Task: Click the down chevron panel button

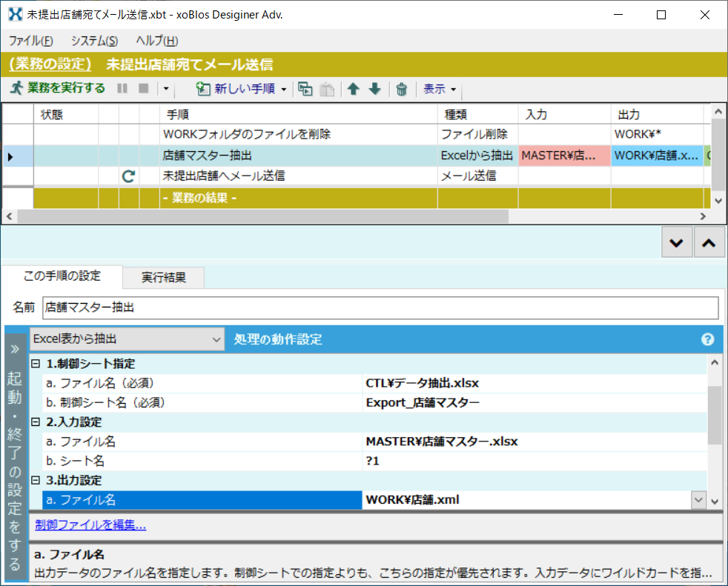Action: [x=676, y=242]
